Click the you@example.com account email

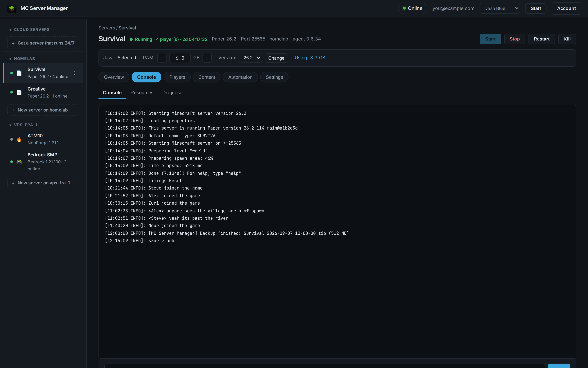[x=453, y=8]
